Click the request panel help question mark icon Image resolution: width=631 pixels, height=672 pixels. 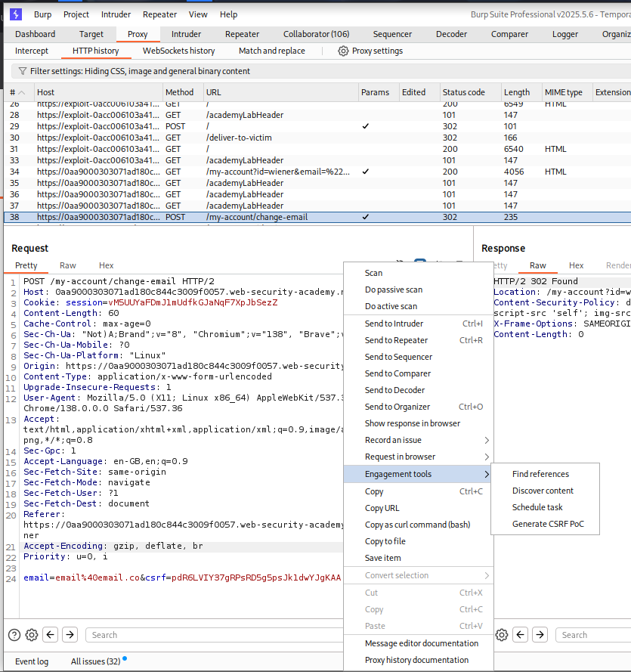click(x=14, y=635)
